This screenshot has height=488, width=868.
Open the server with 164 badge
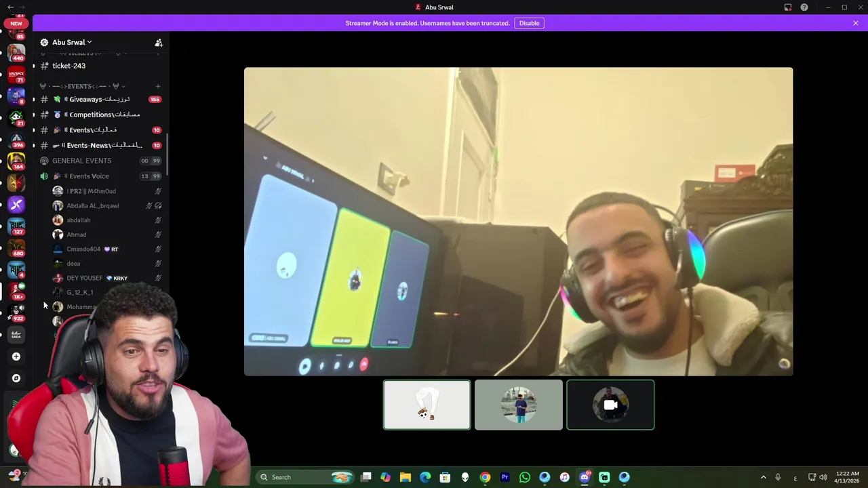click(x=16, y=161)
